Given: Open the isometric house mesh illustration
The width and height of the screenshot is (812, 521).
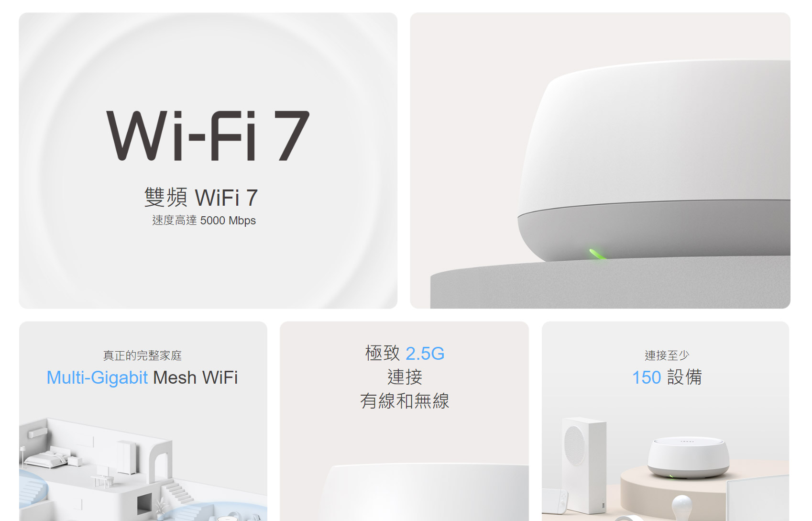Looking at the screenshot, I should (143, 469).
